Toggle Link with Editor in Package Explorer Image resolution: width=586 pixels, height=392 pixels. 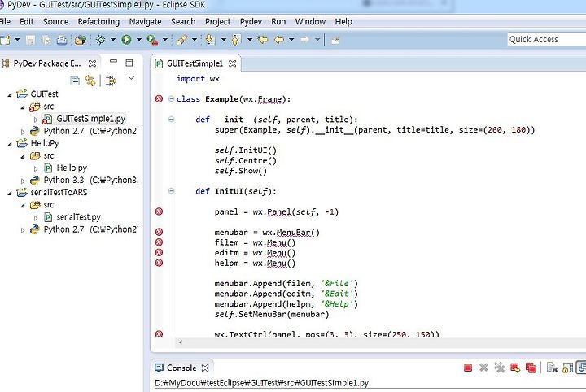pyautogui.click(x=90, y=81)
